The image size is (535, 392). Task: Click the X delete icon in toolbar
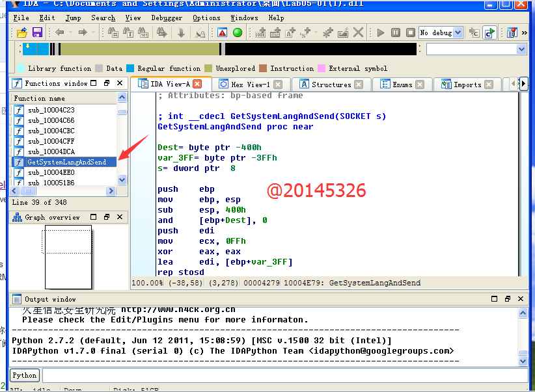[x=358, y=33]
